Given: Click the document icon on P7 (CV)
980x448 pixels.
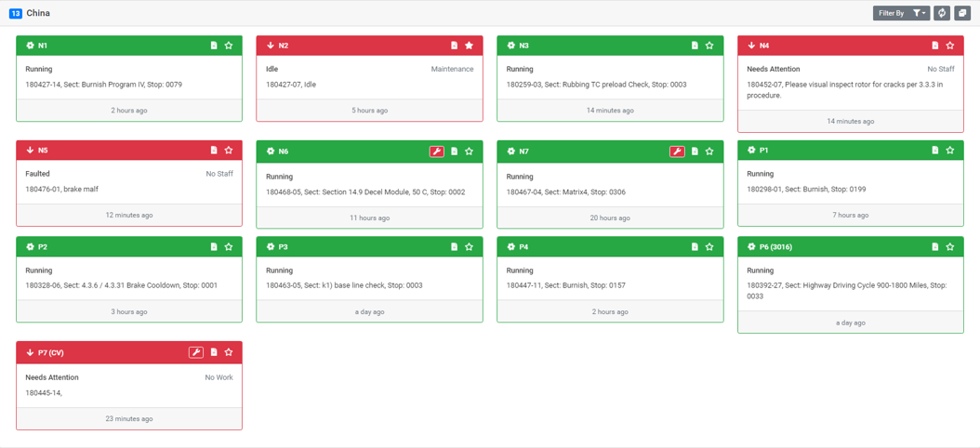Looking at the screenshot, I should click(214, 352).
